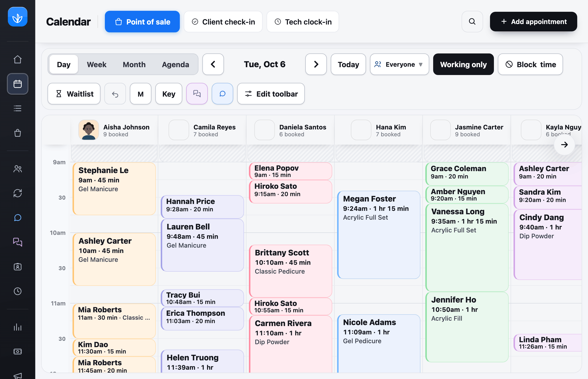Screen dimensions: 588x379
Task: Open Tracy Bui's 10:48am appointment
Action: pyautogui.click(x=202, y=298)
